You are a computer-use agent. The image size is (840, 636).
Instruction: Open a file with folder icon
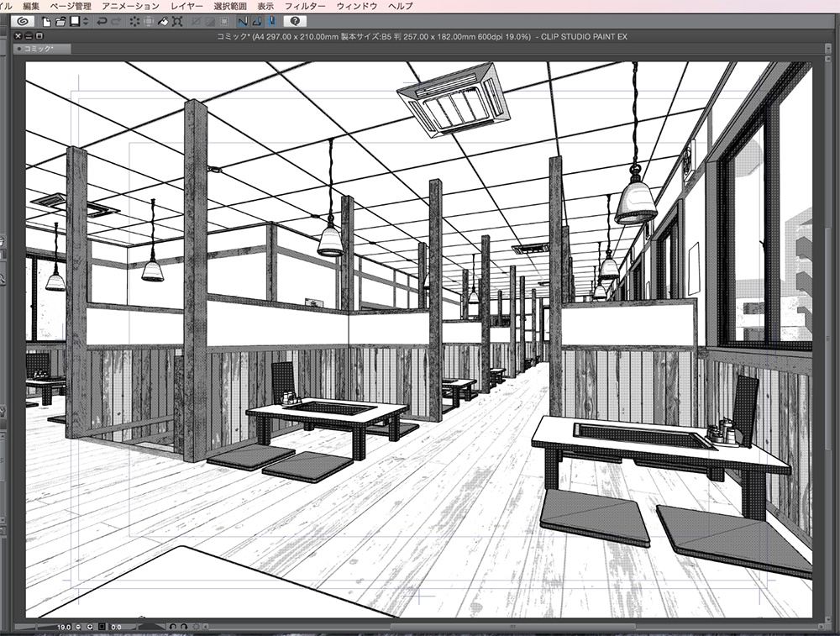[60, 22]
